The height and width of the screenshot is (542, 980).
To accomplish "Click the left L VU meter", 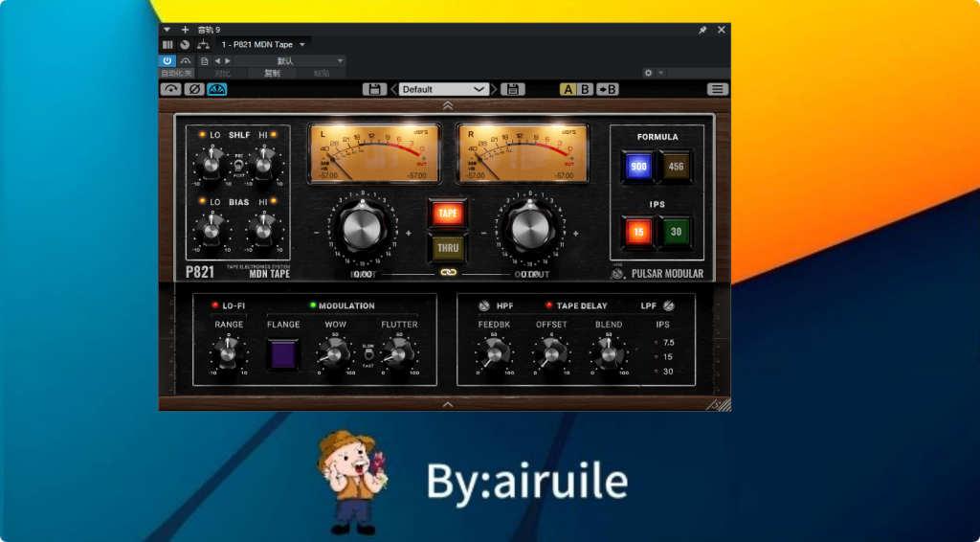I will 374,153.
